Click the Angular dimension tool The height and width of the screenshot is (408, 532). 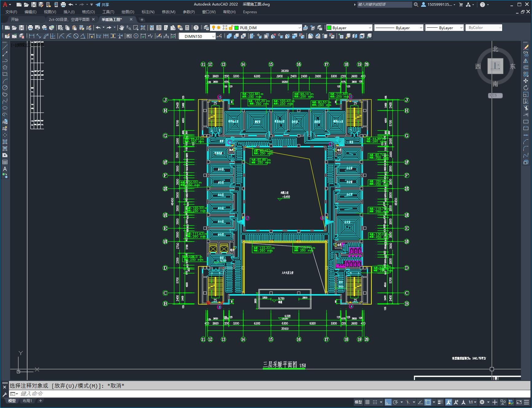click(x=83, y=36)
